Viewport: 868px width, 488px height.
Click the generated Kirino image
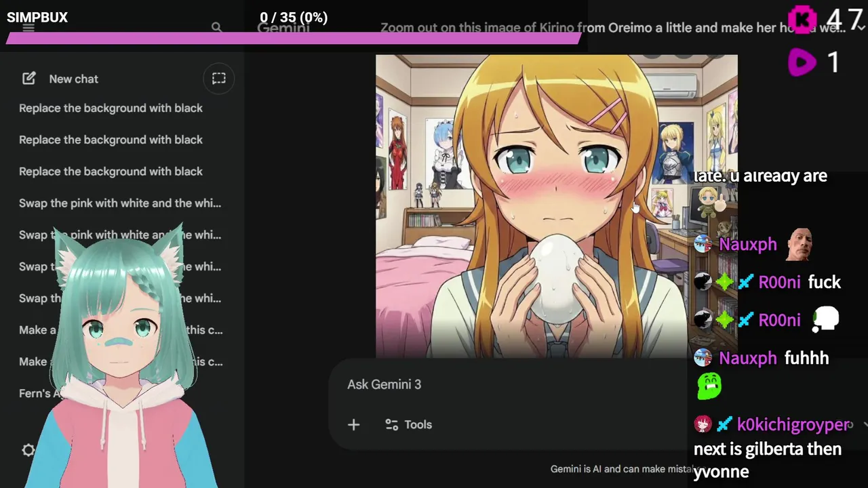(x=556, y=206)
